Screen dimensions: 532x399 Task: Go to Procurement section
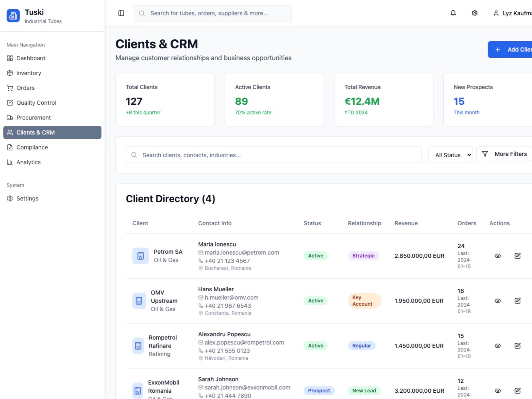click(52, 118)
